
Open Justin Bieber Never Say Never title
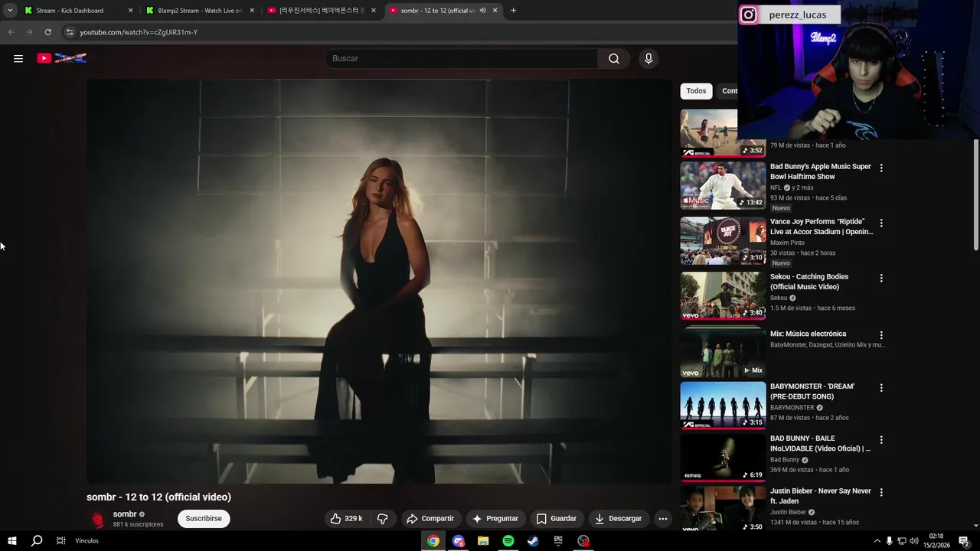(x=820, y=496)
